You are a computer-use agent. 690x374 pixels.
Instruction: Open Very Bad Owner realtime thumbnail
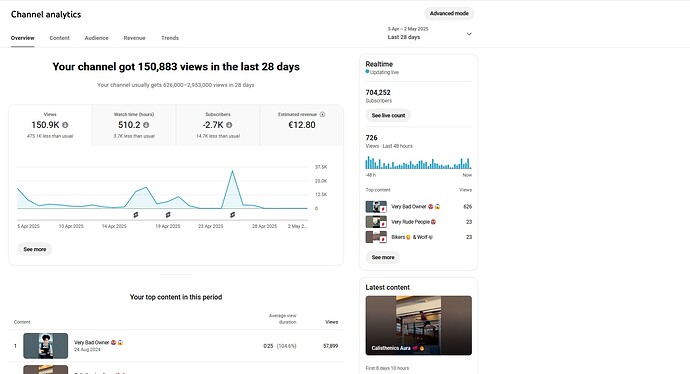pyautogui.click(x=376, y=207)
